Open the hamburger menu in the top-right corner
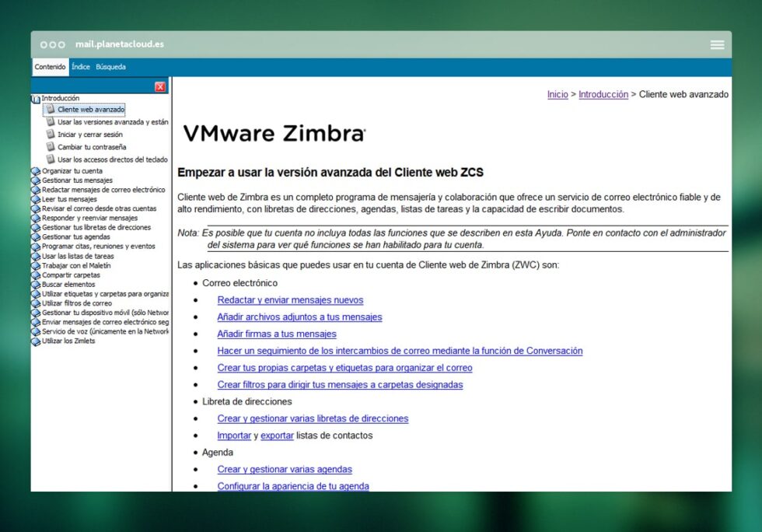 pos(716,44)
